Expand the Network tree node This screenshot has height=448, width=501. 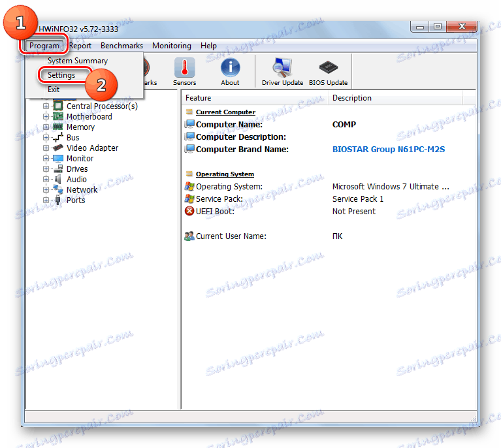click(46, 189)
